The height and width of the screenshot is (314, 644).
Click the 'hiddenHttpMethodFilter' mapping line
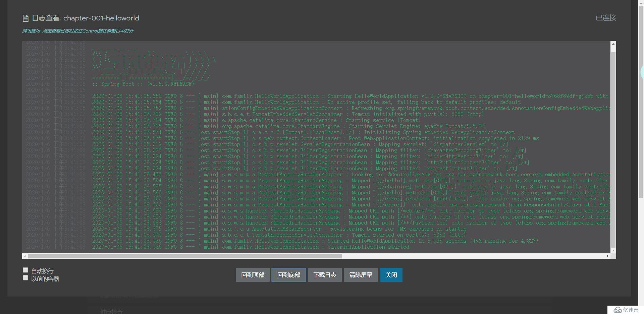(x=308, y=156)
